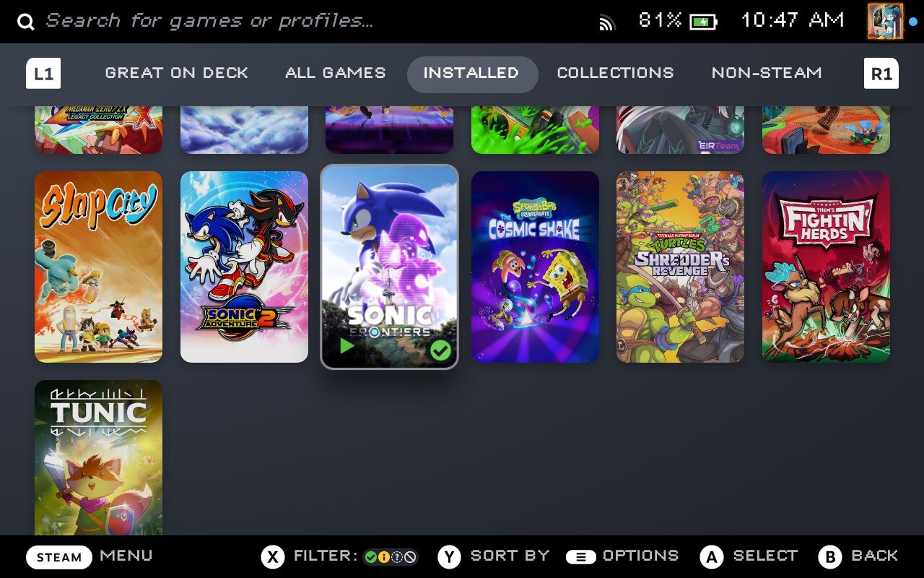924x578 pixels.
Task: Click the L1 bumper tab button
Action: (43, 74)
